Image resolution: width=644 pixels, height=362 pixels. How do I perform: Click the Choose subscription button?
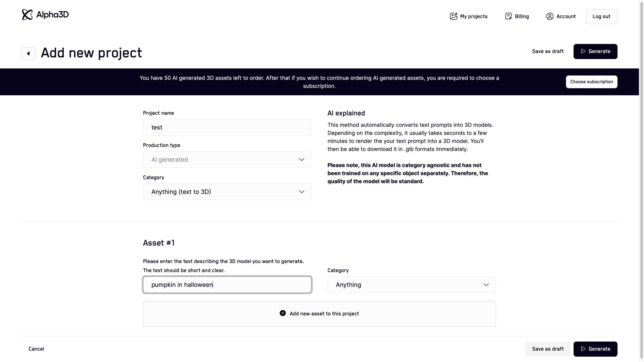tap(591, 82)
